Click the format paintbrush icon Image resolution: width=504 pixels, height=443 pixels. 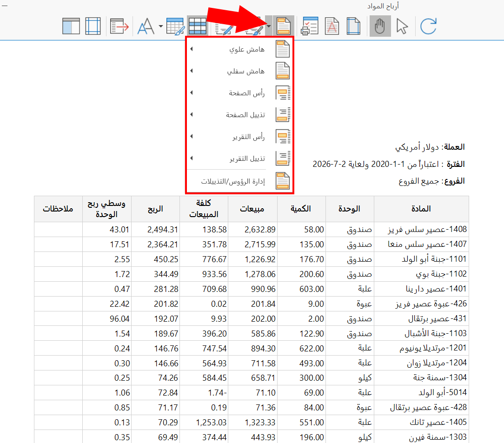pos(254,30)
